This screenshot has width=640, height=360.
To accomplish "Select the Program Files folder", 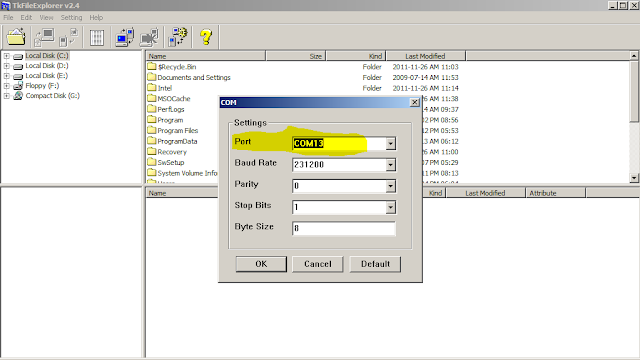I will 178,131.
